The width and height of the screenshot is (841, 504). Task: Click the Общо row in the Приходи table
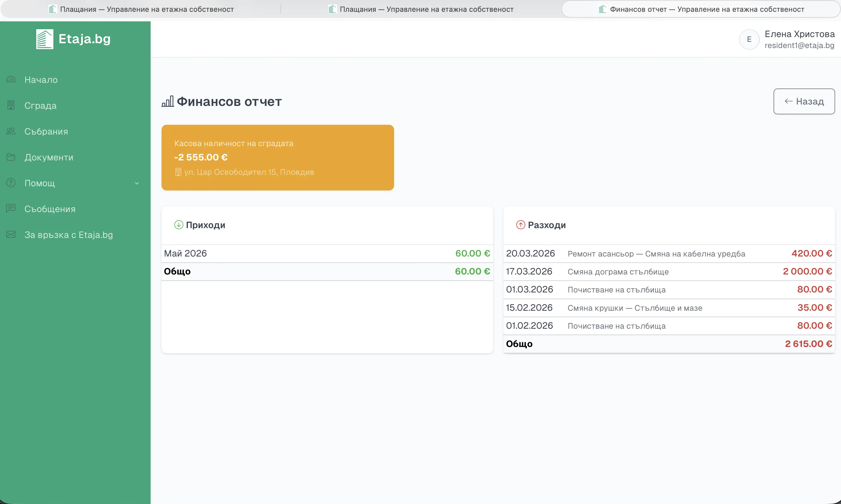click(x=327, y=271)
